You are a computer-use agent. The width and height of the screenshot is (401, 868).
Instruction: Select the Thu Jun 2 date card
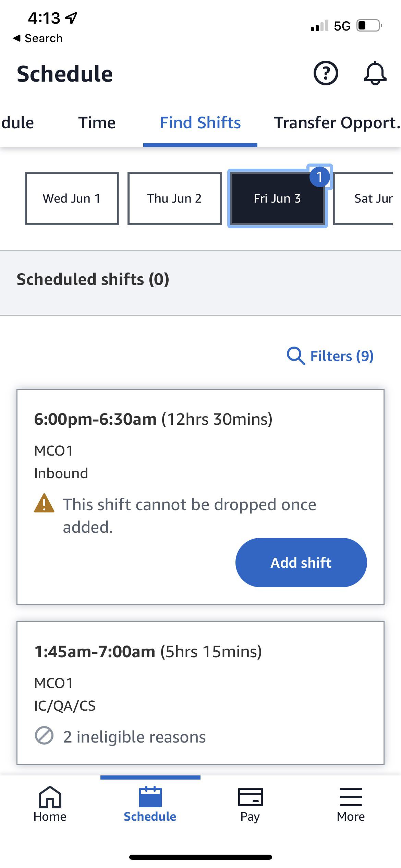pyautogui.click(x=174, y=198)
